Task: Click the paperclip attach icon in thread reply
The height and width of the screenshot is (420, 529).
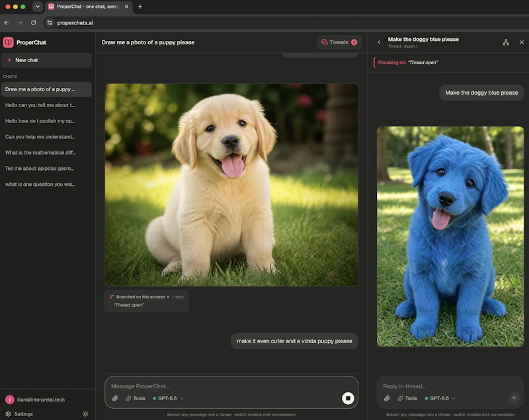Action: (x=387, y=398)
